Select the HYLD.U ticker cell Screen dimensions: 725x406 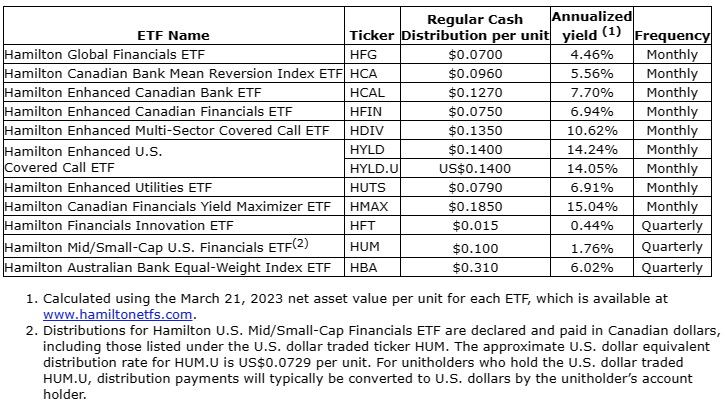point(372,168)
